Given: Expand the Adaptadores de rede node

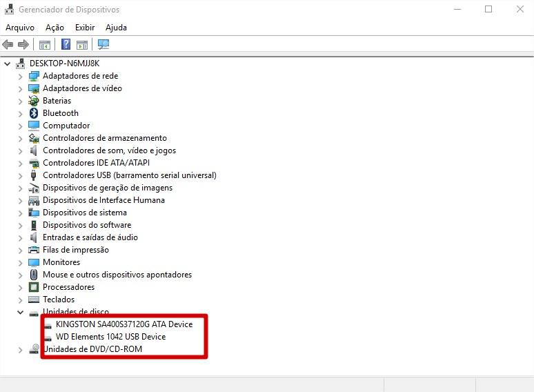Looking at the screenshot, I should click(x=21, y=77).
